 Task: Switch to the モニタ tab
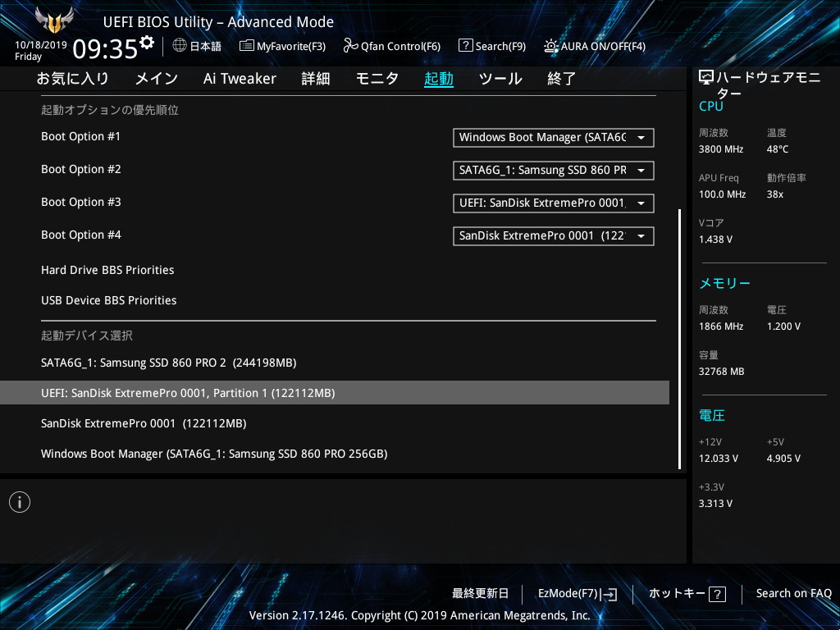tap(377, 79)
